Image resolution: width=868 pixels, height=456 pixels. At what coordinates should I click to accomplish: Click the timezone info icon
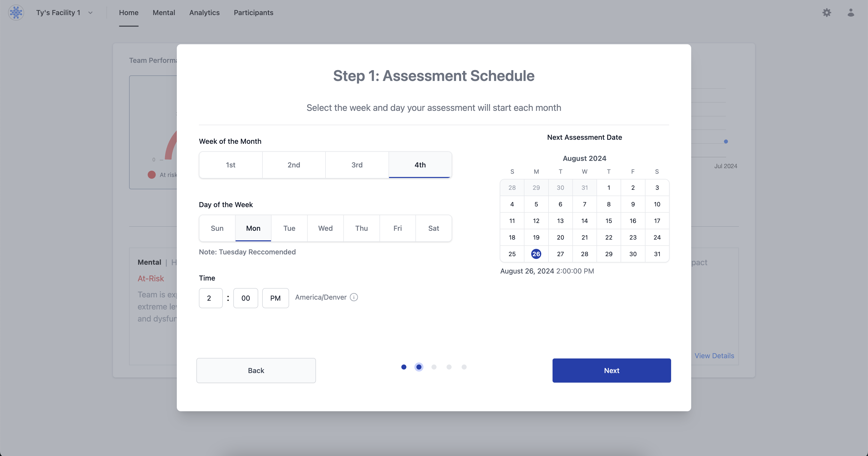[x=353, y=297]
